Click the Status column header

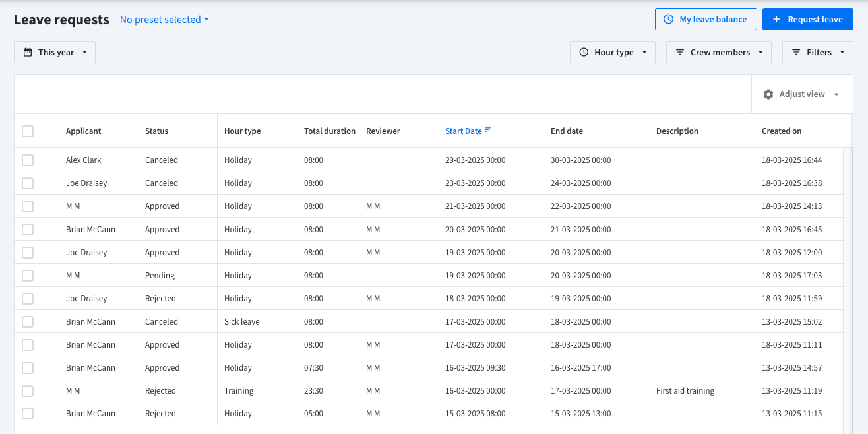point(156,131)
